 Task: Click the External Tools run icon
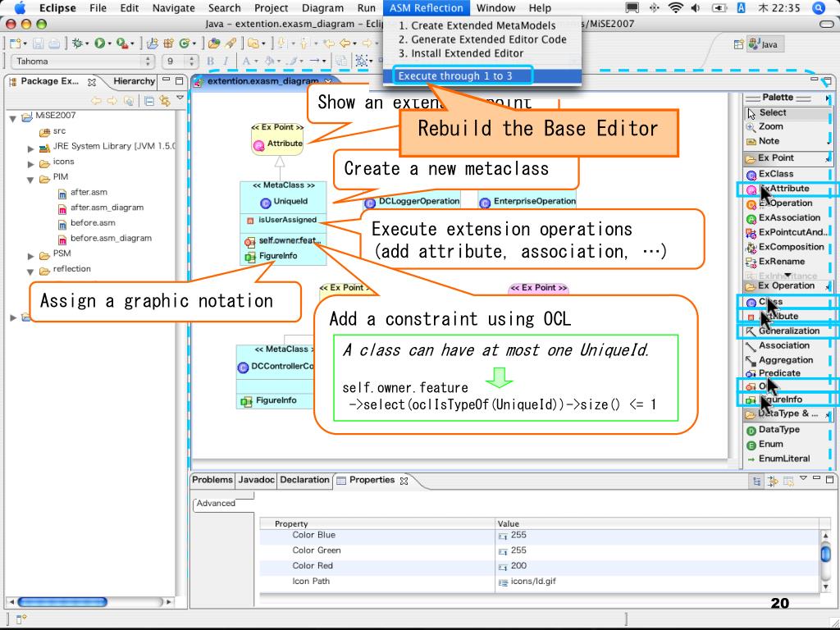point(123,43)
